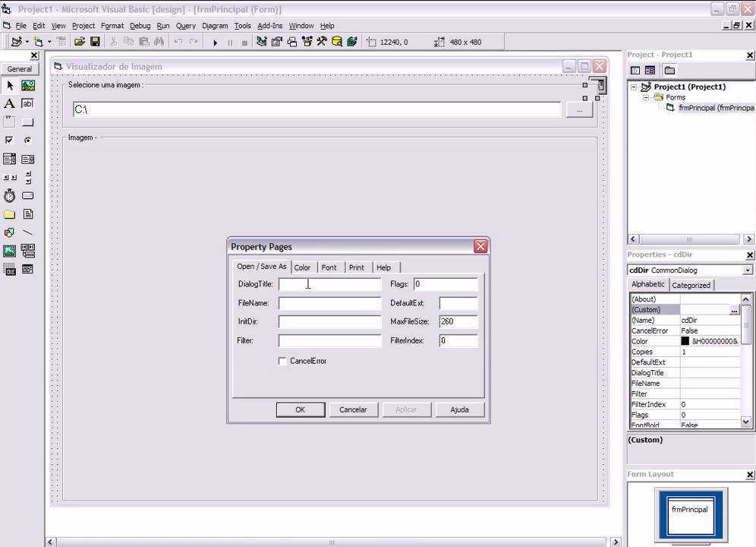Switch to the Categorized properties tab

[x=691, y=286]
